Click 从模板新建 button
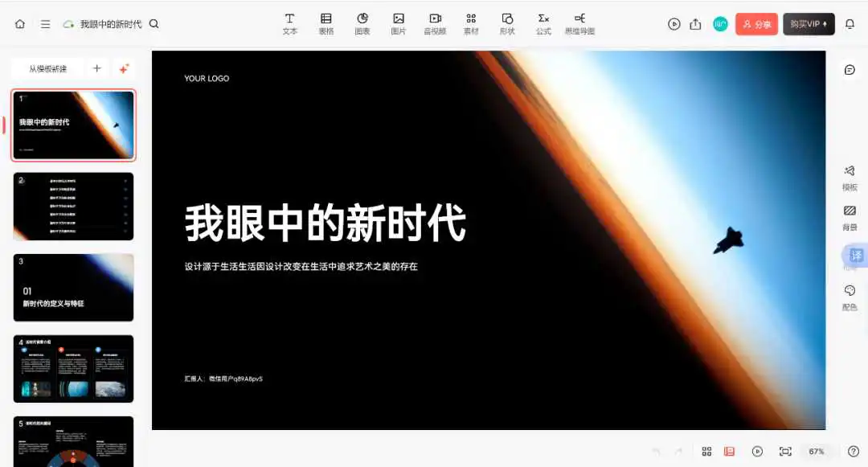 48,68
